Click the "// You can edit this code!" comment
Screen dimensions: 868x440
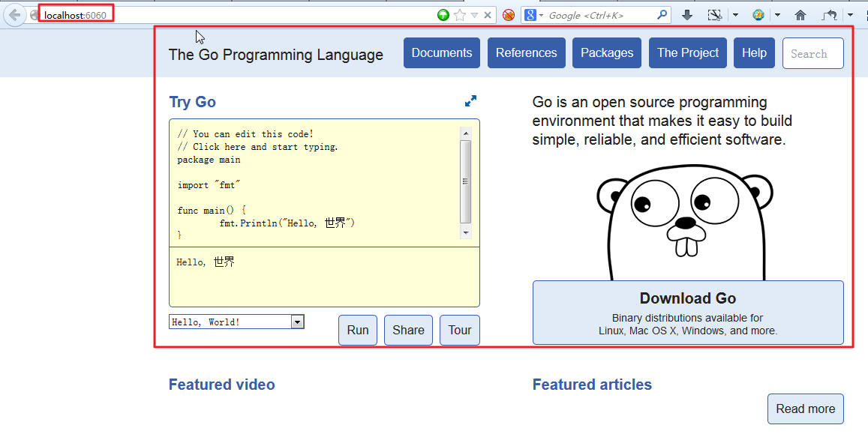pos(245,133)
